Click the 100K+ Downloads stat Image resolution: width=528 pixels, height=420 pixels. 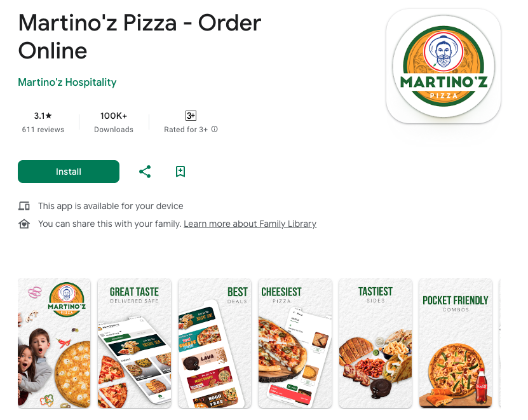pyautogui.click(x=114, y=122)
